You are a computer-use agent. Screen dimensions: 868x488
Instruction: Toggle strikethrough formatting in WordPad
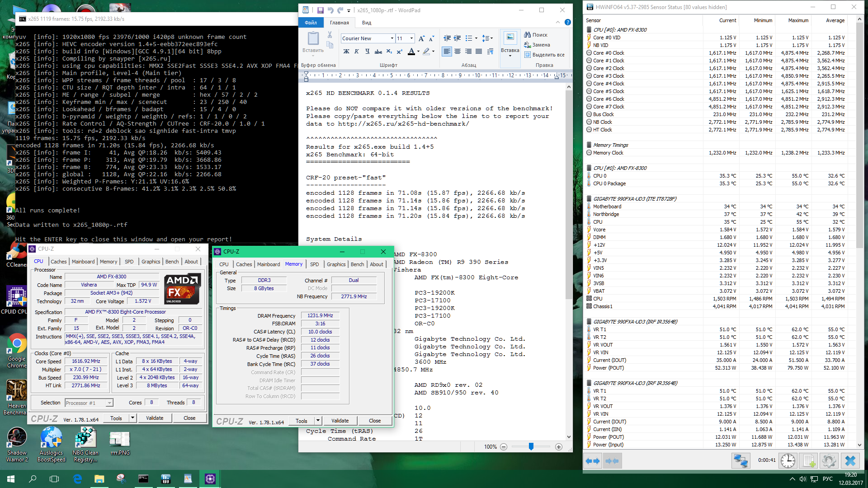coord(378,52)
